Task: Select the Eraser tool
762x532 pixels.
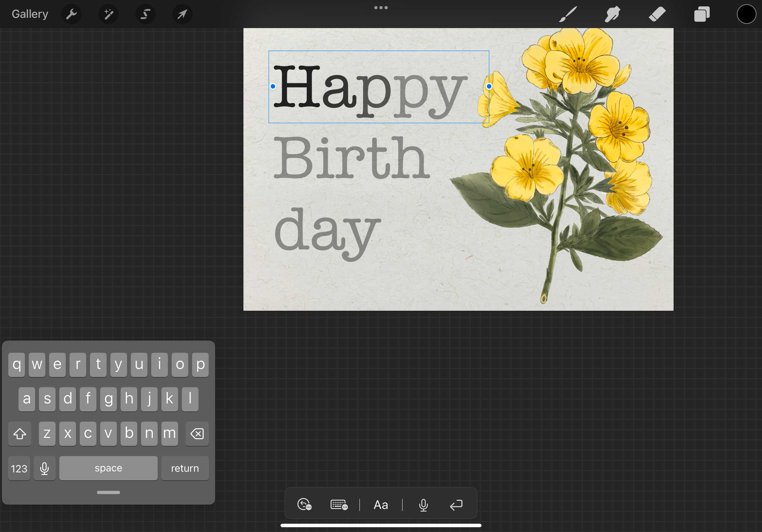Action: pos(657,14)
